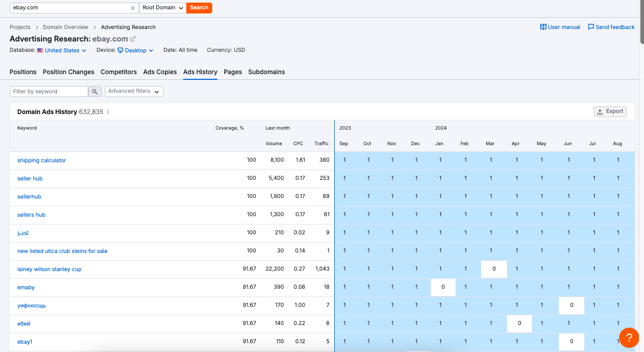
Task: Click the Jan 0 cell for emaby
Action: 443,287
